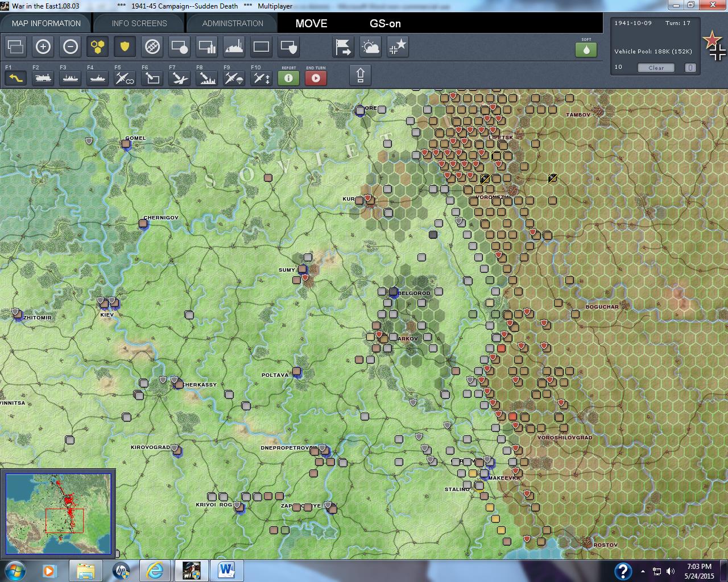Viewport: 728px width, 582px height.
Task: Select the yellow-black air unit counter near Voronezh
Action: click(x=485, y=178)
